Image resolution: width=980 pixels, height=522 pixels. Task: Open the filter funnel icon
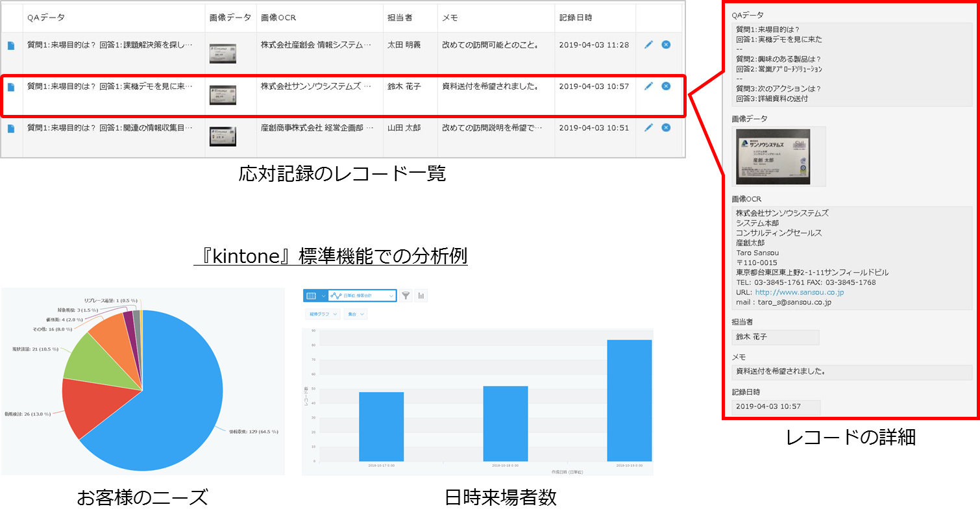(x=406, y=296)
